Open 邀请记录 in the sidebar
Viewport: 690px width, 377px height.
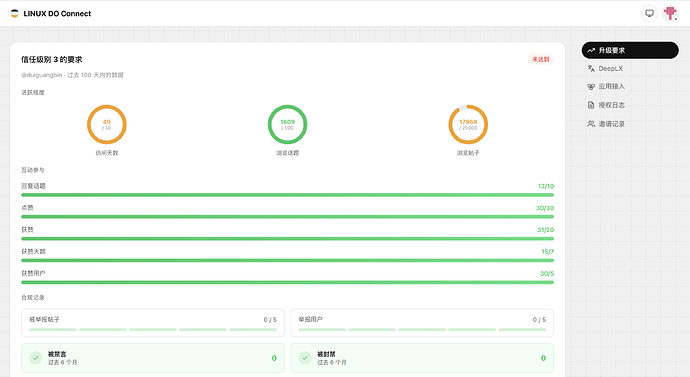[630, 124]
